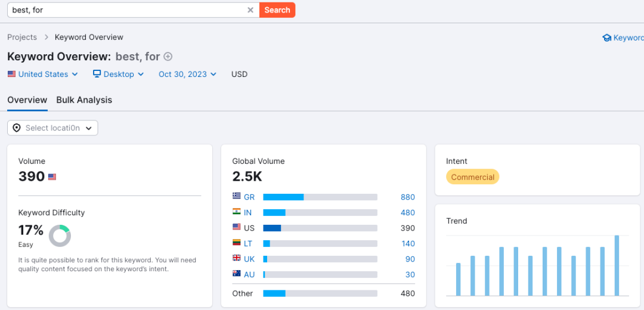
Task: Click the US flag beside Volume 390
Action: (x=52, y=177)
